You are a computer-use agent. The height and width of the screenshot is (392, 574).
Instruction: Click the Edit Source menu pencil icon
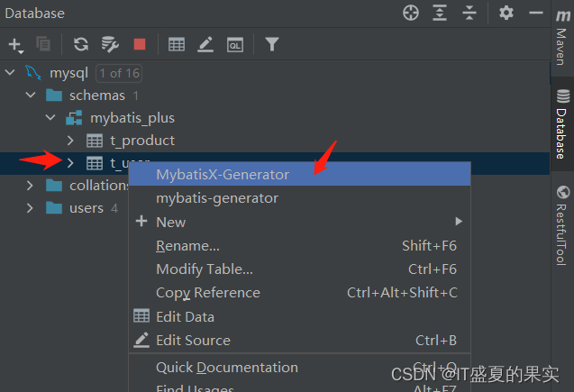(141, 340)
